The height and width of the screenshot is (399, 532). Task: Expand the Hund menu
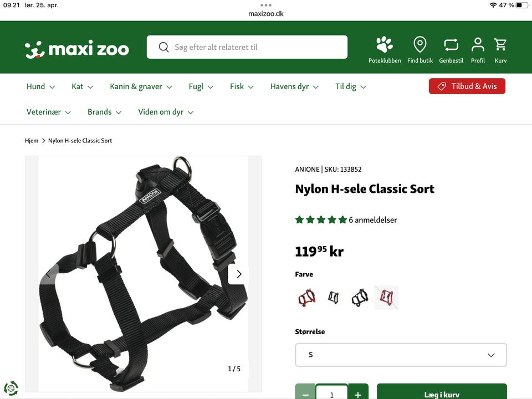click(40, 86)
